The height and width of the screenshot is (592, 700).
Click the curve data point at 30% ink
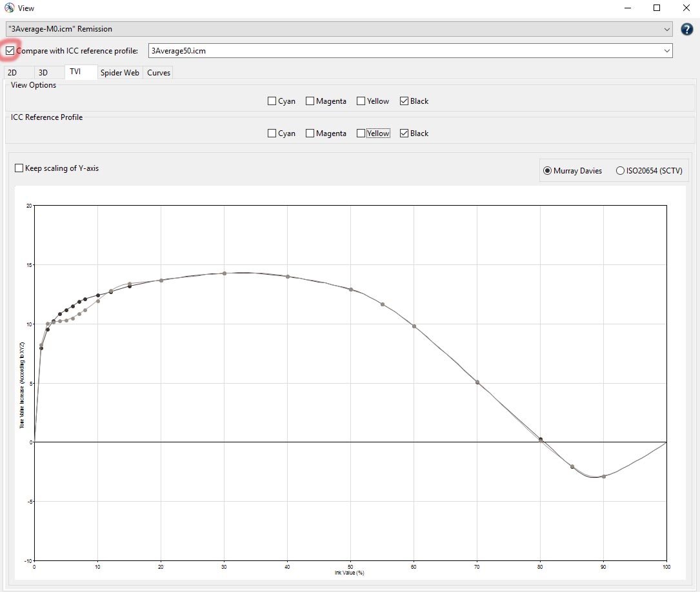[x=224, y=273]
